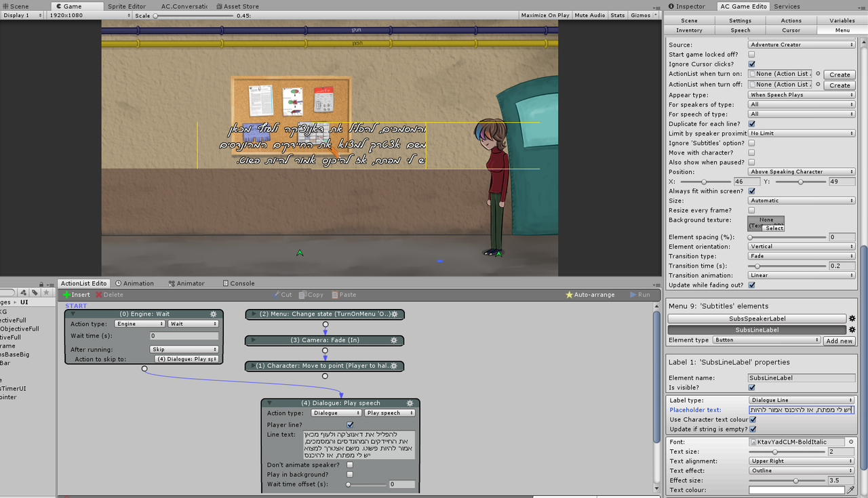Toggle 'Start game locked off?' checkbox

click(751, 54)
